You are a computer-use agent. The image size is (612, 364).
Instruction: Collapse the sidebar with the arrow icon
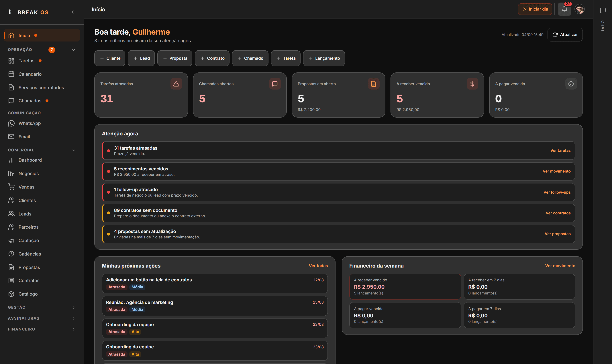(72, 12)
